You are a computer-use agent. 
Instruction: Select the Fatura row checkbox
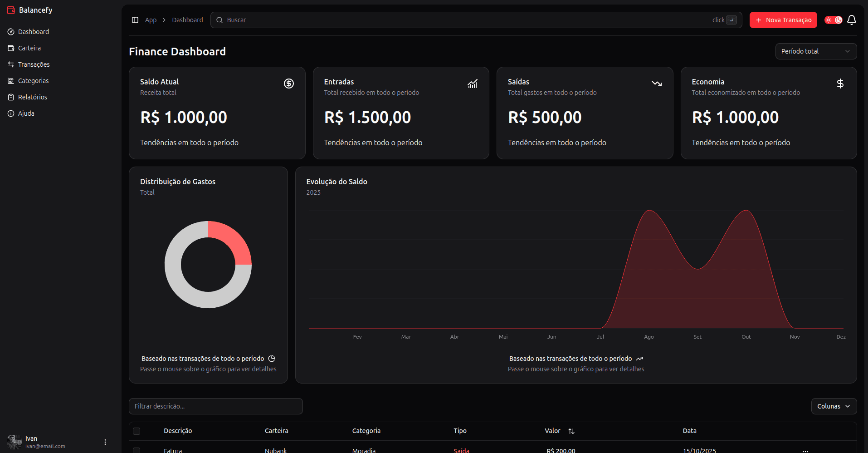[x=137, y=450]
